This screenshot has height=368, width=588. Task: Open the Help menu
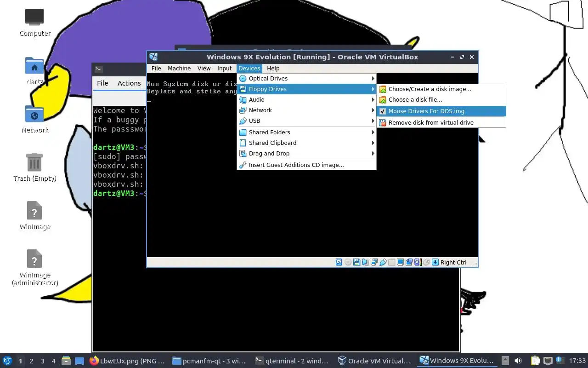tap(273, 68)
